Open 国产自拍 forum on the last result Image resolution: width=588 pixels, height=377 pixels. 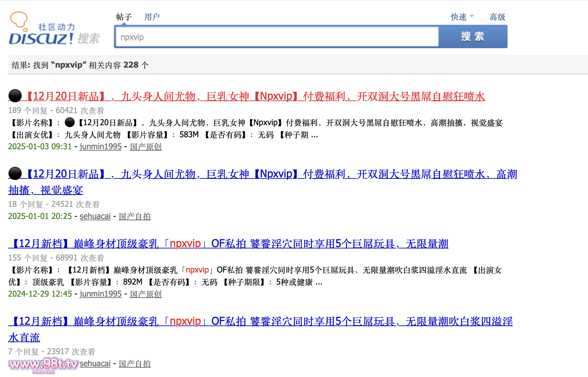tap(135, 364)
